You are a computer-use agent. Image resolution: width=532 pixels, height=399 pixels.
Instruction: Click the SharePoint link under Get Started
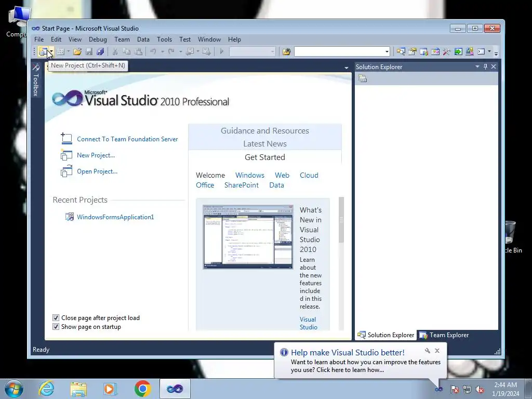pos(241,185)
